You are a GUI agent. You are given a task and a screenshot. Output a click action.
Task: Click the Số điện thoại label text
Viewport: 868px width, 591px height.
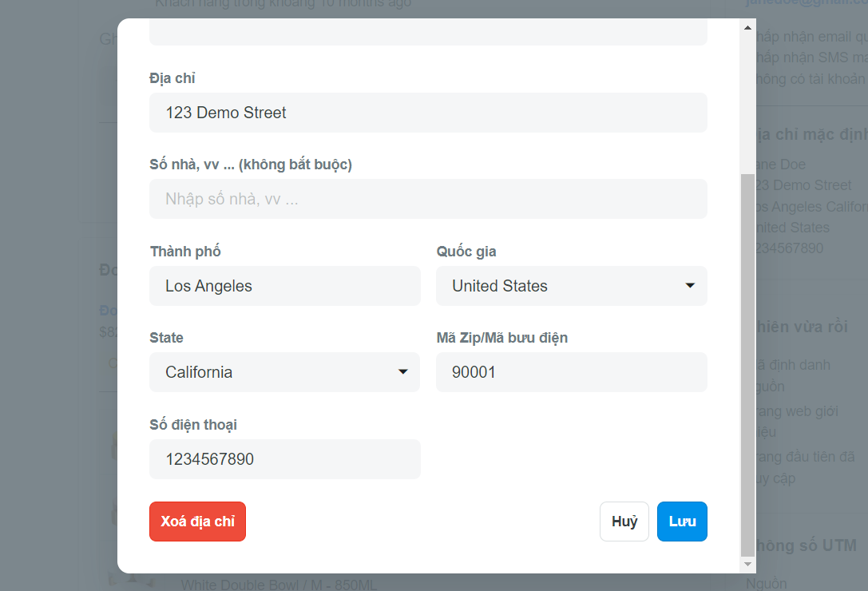193,425
